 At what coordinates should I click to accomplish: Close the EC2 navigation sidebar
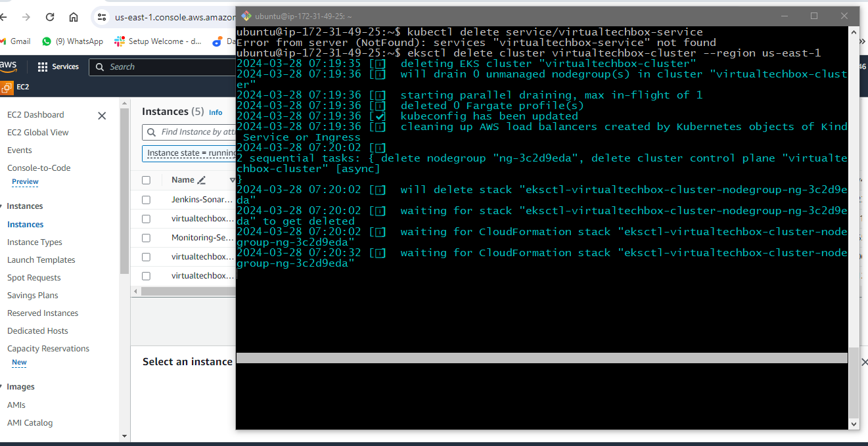click(x=102, y=116)
